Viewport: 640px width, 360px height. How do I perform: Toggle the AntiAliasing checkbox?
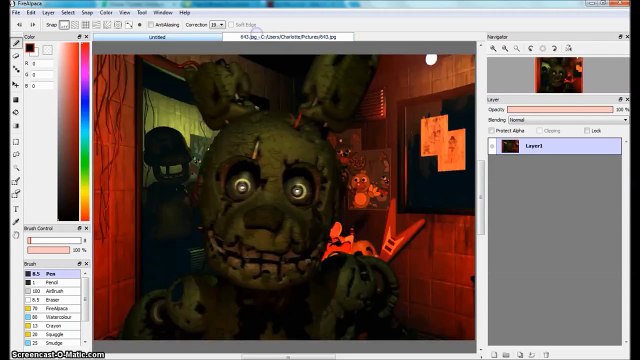click(151, 25)
